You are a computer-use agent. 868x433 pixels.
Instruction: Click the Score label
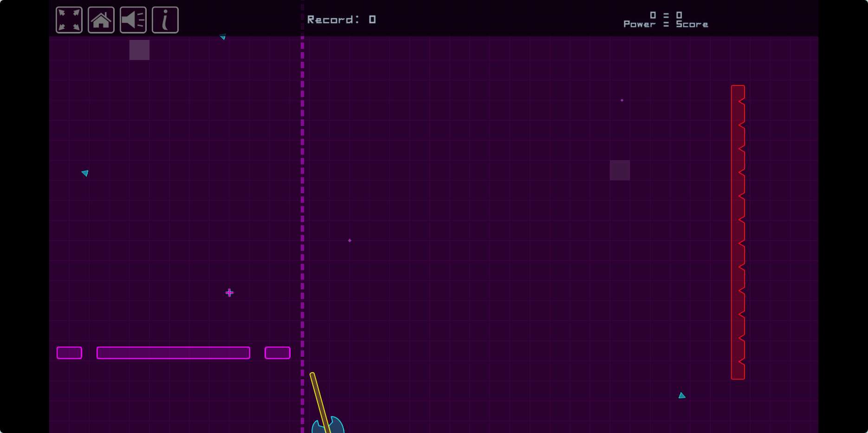pos(692,24)
